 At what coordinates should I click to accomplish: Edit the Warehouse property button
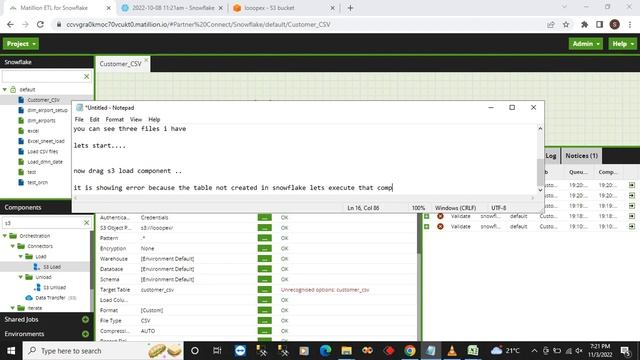tap(264, 259)
